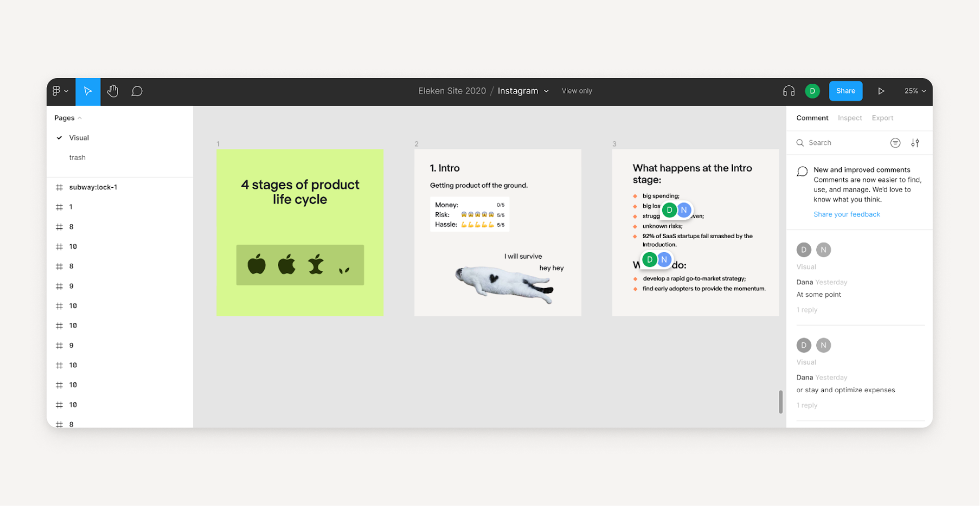Click the Share button
The image size is (980, 506).
[x=845, y=91]
